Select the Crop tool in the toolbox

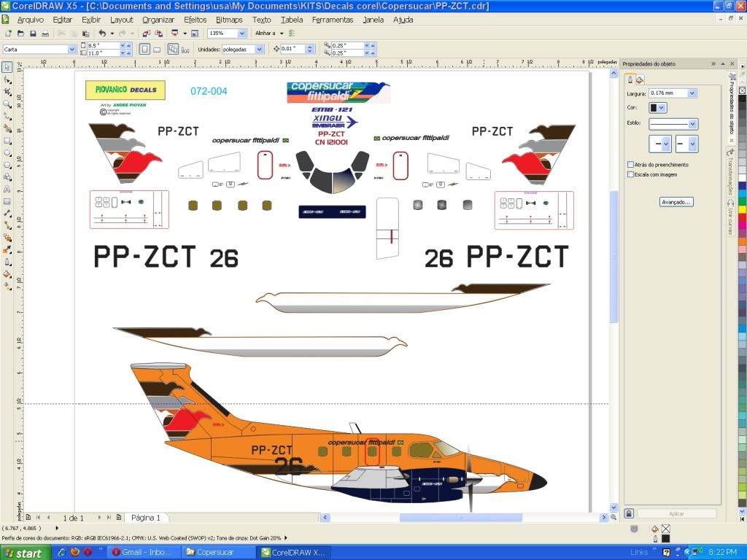(x=7, y=92)
